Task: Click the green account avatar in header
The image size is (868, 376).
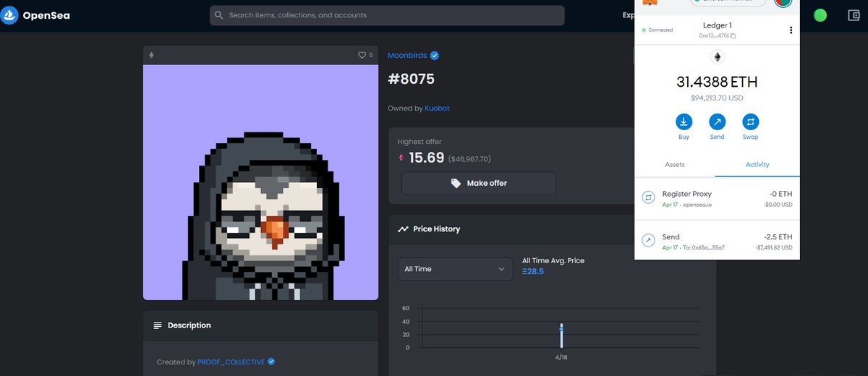Action: point(820,15)
